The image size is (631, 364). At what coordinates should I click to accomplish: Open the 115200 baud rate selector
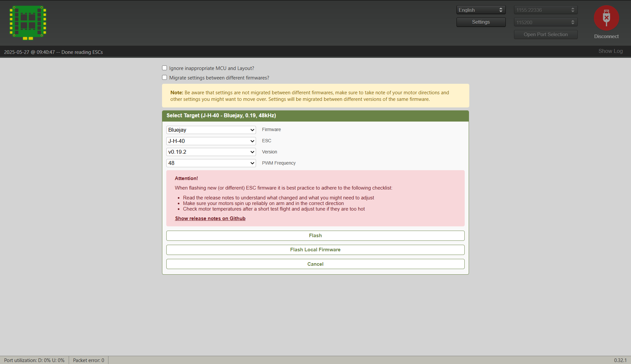tap(546, 22)
